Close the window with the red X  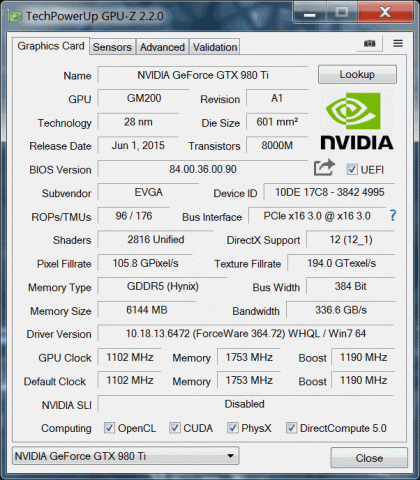pyautogui.click(x=385, y=13)
